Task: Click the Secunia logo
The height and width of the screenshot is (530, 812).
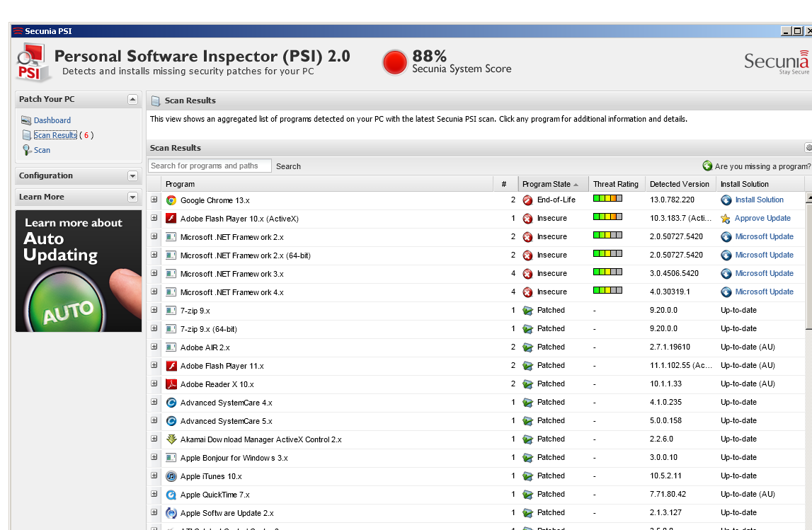Action: coord(777,62)
